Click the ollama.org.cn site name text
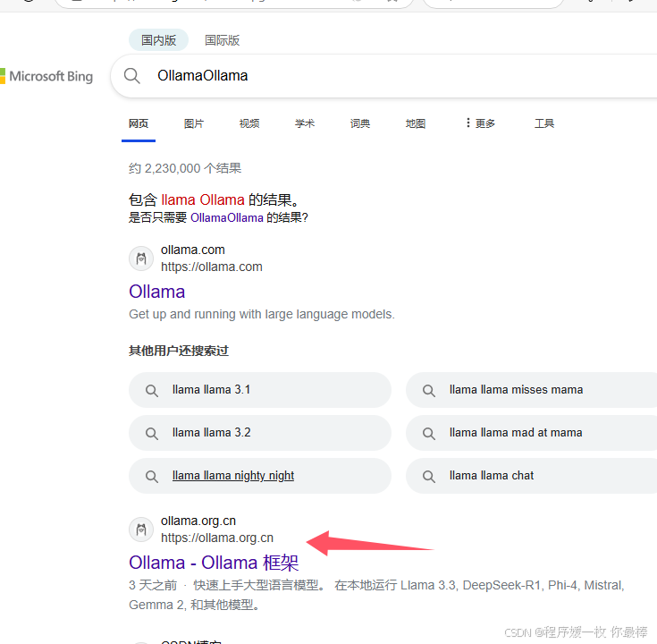Viewport: 657px width, 644px height. tap(198, 521)
